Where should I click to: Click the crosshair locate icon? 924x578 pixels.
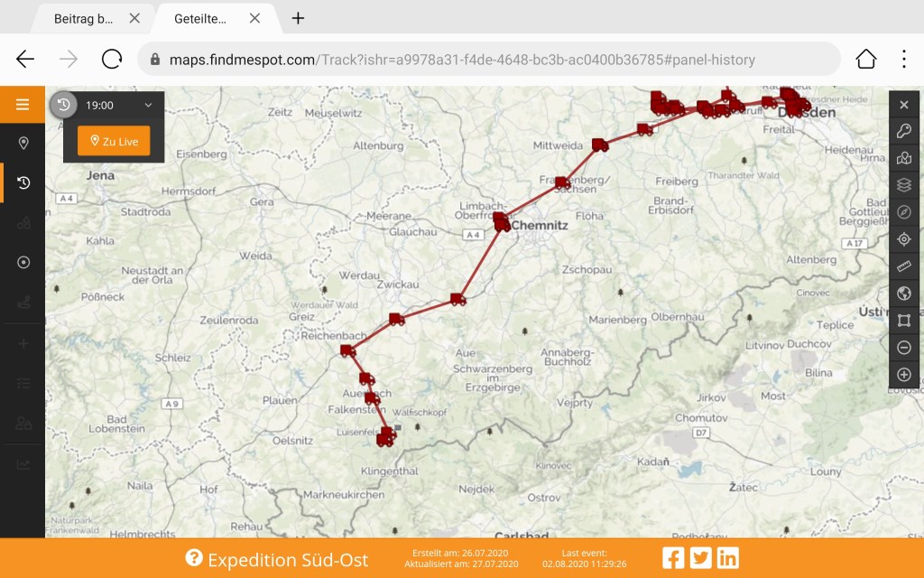click(x=904, y=239)
